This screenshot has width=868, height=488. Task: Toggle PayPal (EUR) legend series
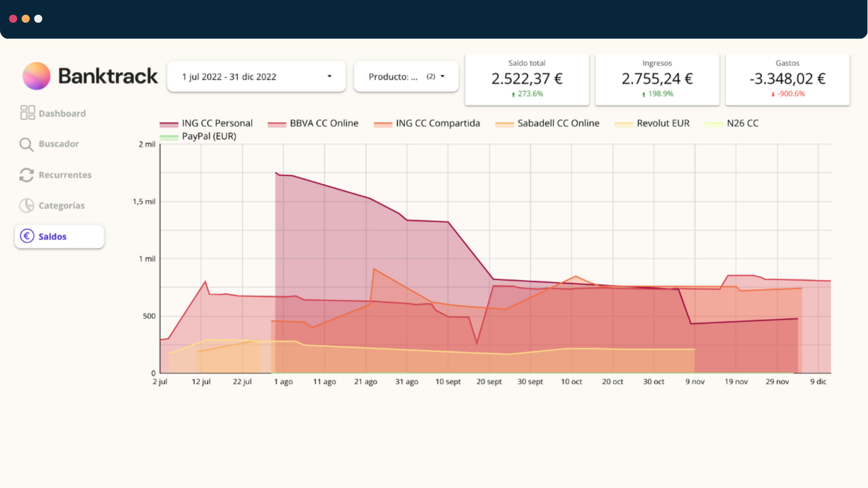pyautogui.click(x=198, y=136)
